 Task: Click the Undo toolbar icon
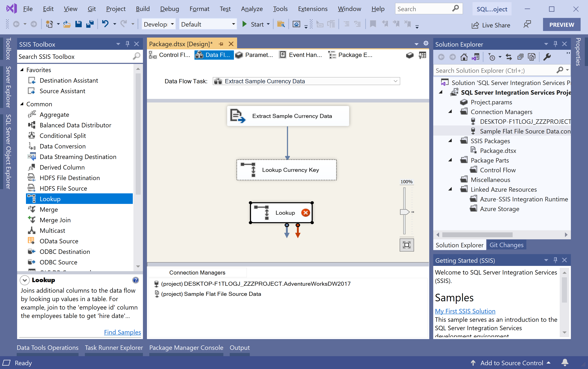(105, 24)
